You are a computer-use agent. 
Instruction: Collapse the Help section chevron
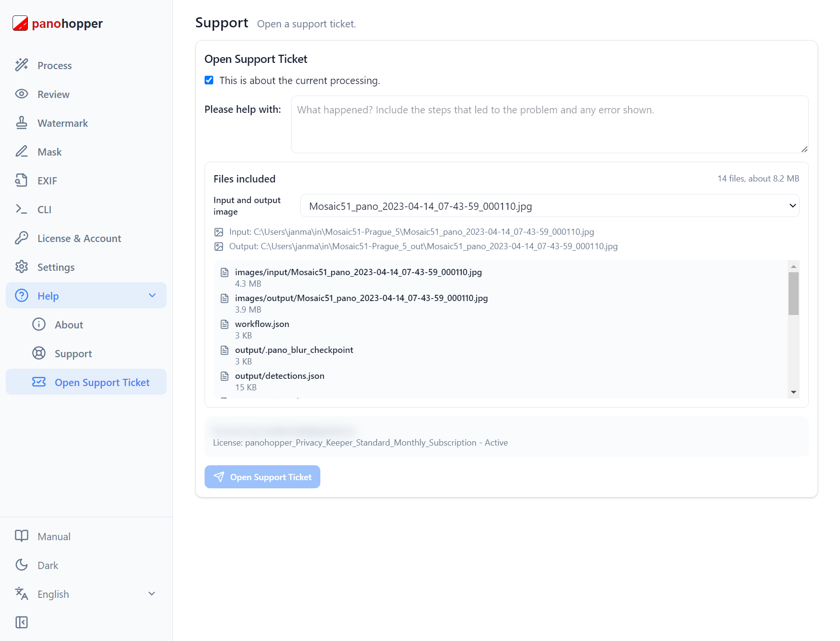(152, 295)
